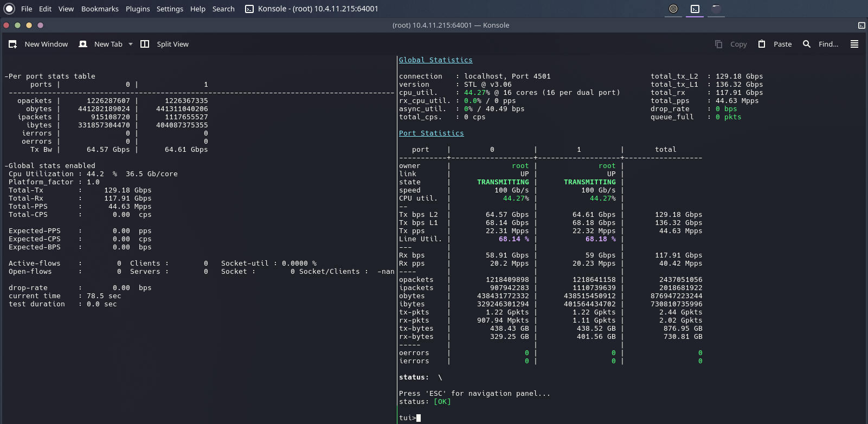Click the opackets value 1218409898
Image resolution: width=868 pixels, height=424 pixels.
[507, 280]
